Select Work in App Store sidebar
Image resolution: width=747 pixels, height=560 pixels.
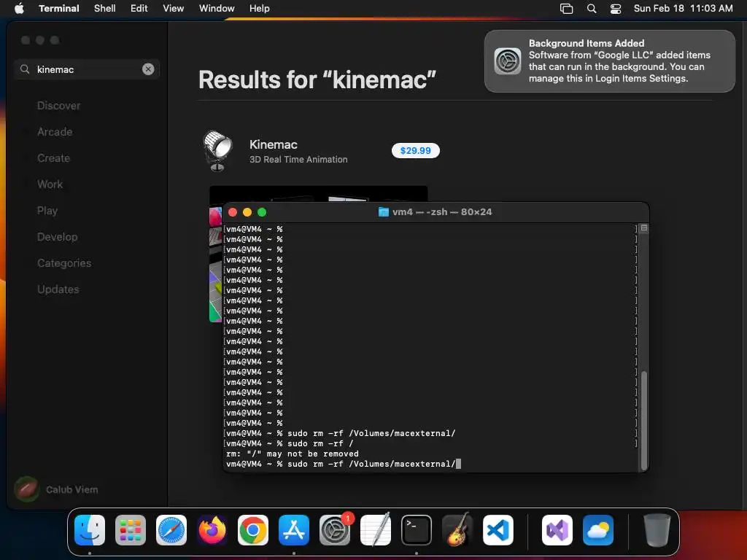(x=50, y=184)
